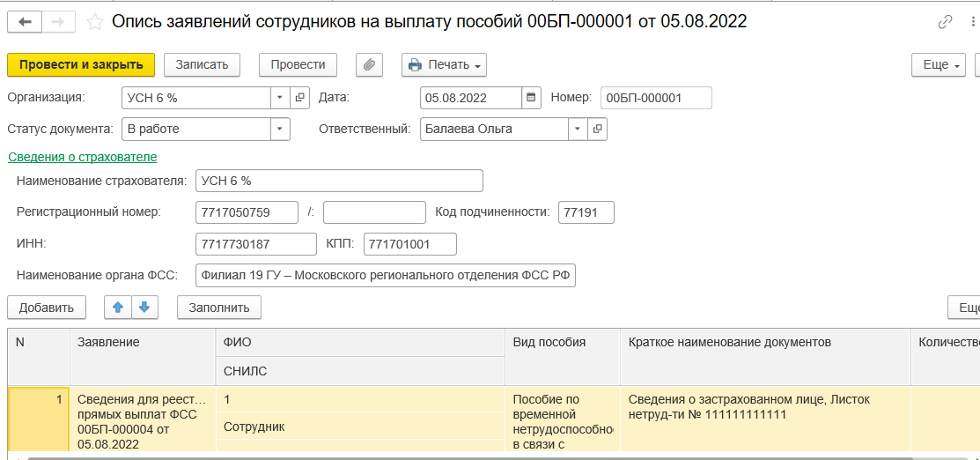
Task: Move table row down with blue arrow
Action: coord(144,307)
